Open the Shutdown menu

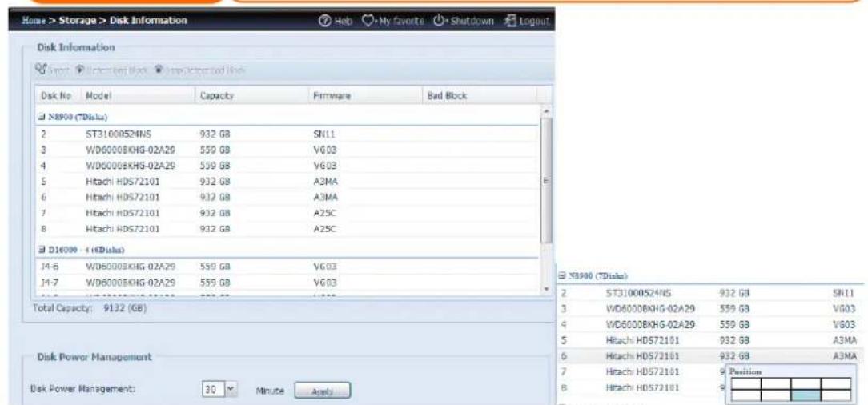tap(464, 21)
